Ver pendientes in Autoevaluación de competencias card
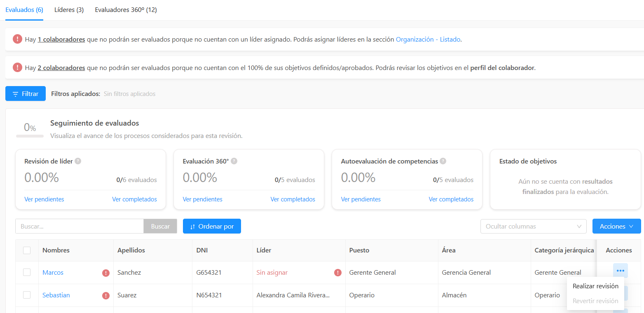Screen dimensions: 644x313 pyautogui.click(x=361, y=199)
